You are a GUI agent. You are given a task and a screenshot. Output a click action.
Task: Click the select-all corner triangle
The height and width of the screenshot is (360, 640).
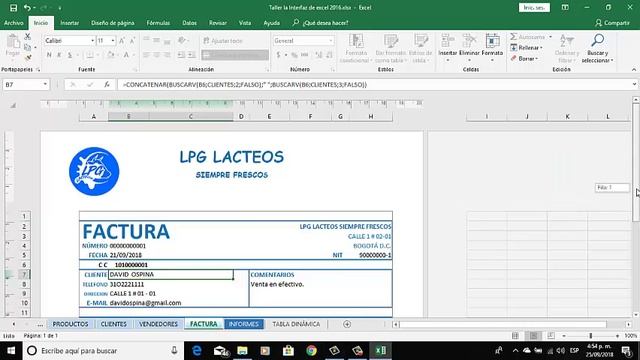pyautogui.click(x=13, y=105)
